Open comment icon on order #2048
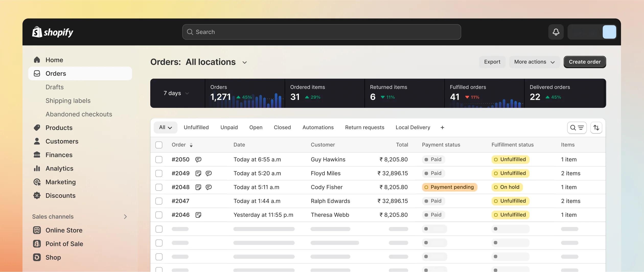This screenshot has height=272, width=644. (209, 187)
